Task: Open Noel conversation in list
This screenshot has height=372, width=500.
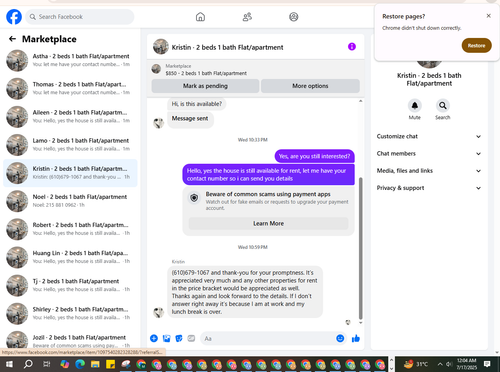Action: coord(70,201)
